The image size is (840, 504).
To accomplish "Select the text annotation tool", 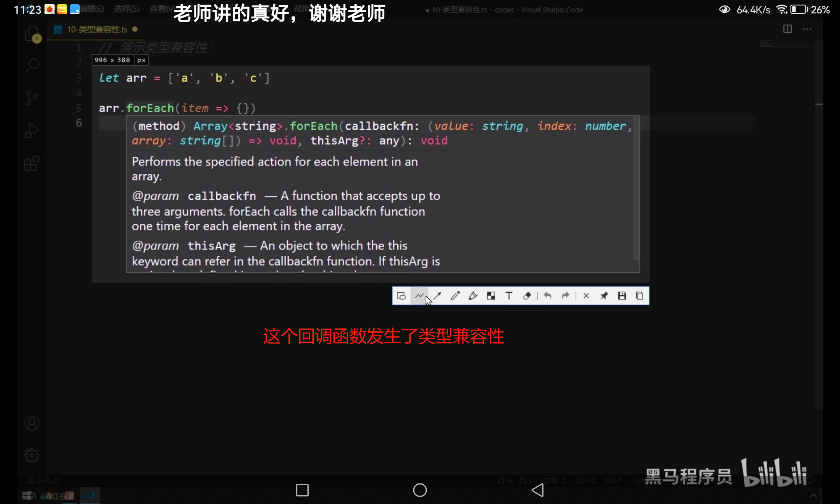I will tap(509, 296).
